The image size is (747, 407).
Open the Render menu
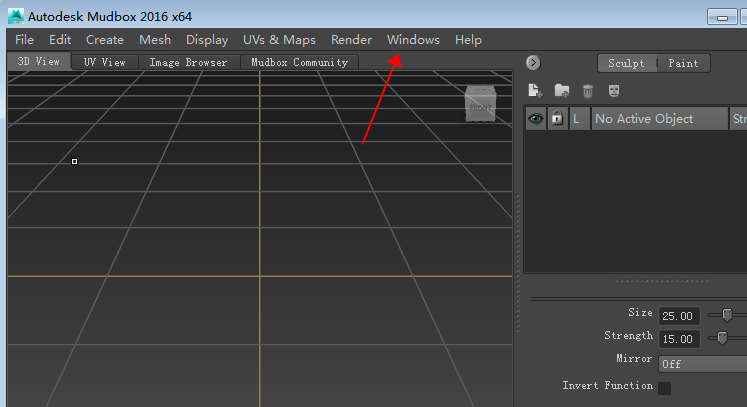coord(351,40)
